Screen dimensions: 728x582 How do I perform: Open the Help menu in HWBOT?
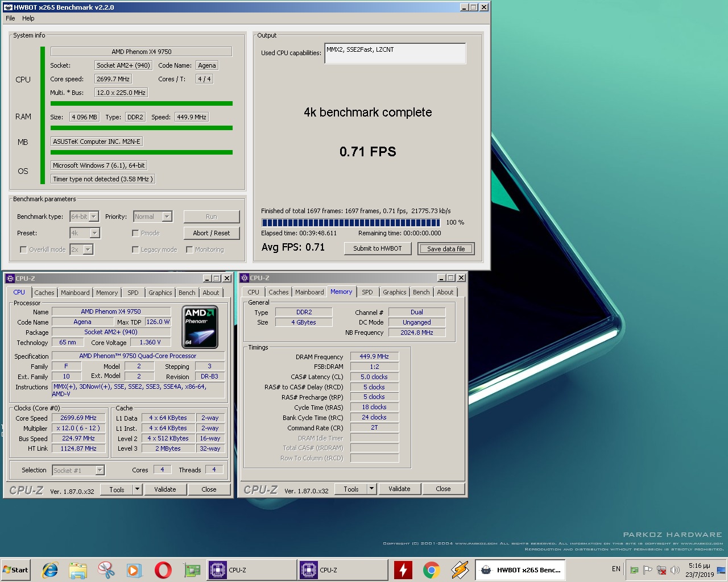coord(28,18)
